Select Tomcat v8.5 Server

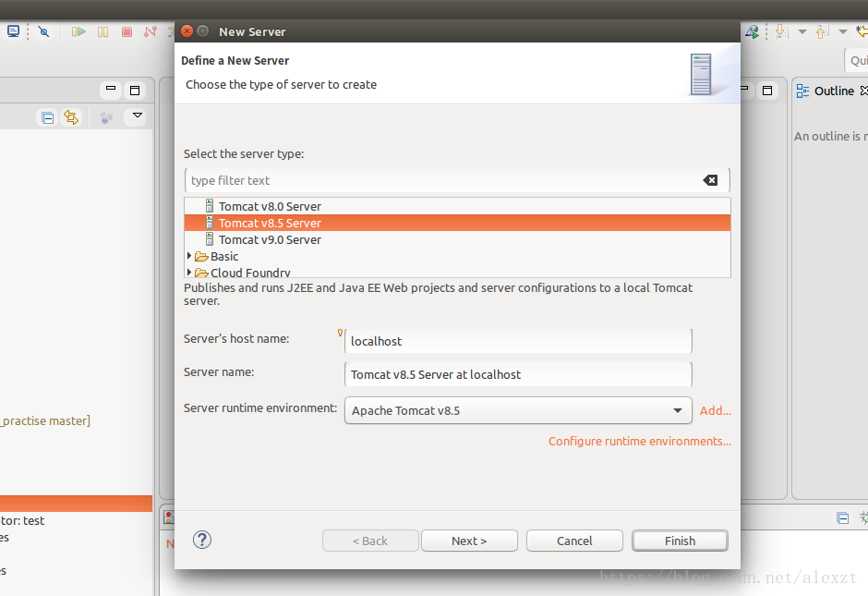click(x=457, y=223)
